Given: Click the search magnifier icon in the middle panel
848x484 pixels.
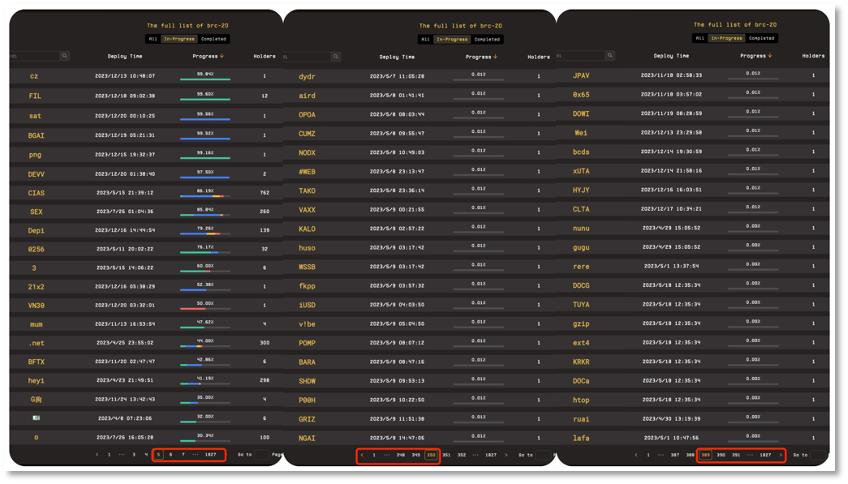Looking at the screenshot, I should (x=336, y=56).
